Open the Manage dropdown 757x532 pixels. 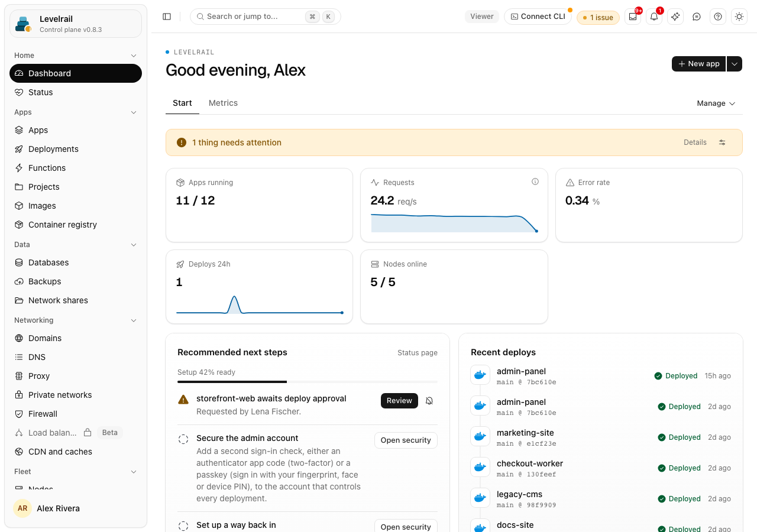click(716, 103)
